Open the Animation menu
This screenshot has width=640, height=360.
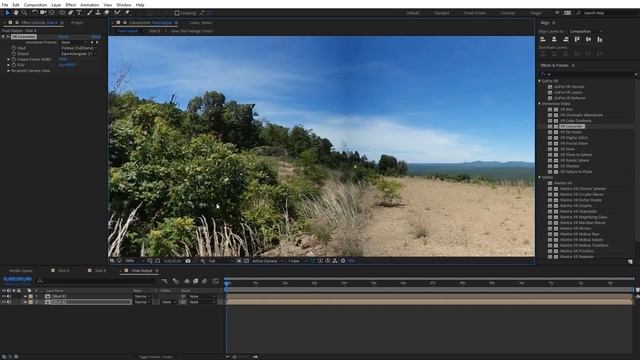[89, 5]
